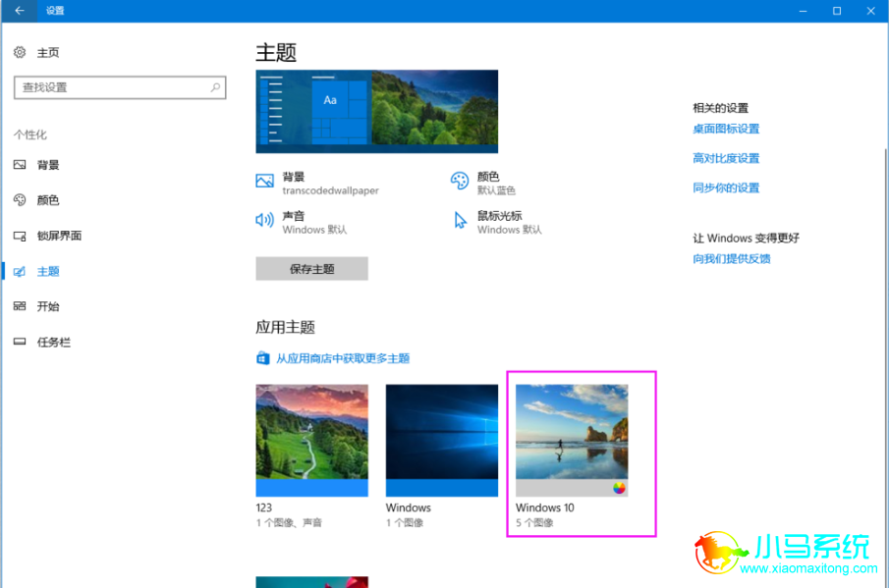Click the search magnifier icon

point(215,87)
